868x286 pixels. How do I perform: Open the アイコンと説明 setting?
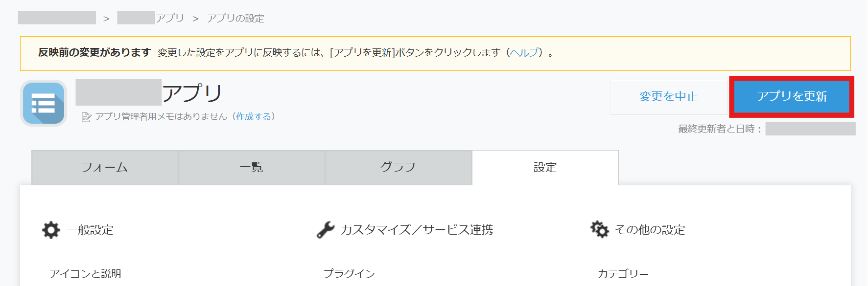(x=85, y=274)
